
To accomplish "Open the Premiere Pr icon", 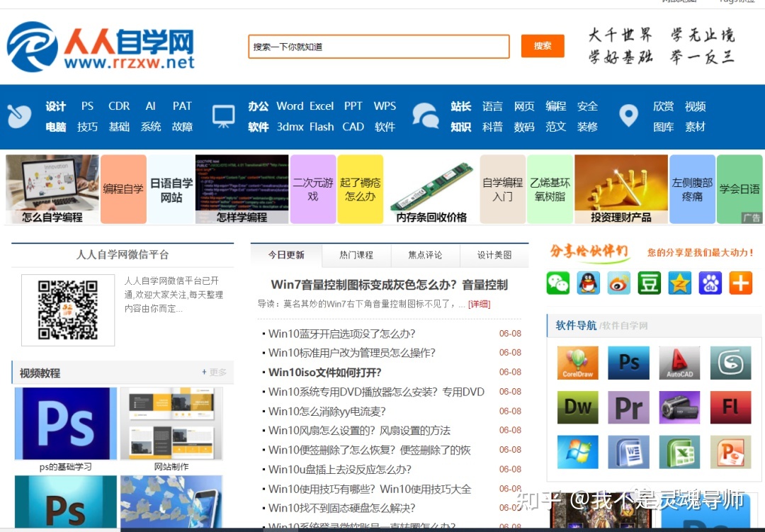I will (x=628, y=407).
